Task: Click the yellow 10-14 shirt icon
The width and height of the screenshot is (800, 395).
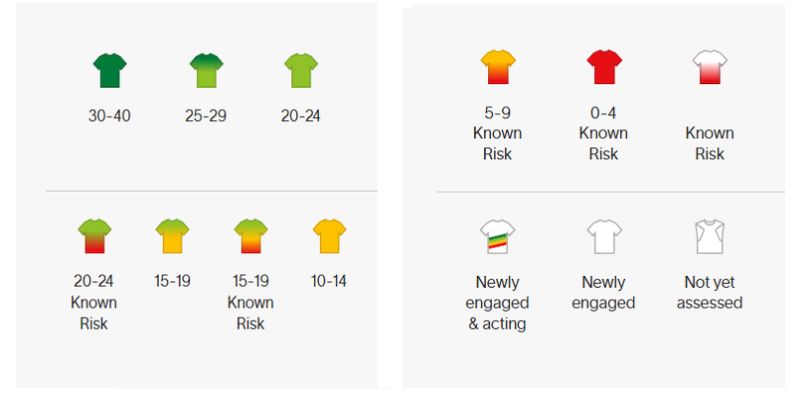Action: 330,236
